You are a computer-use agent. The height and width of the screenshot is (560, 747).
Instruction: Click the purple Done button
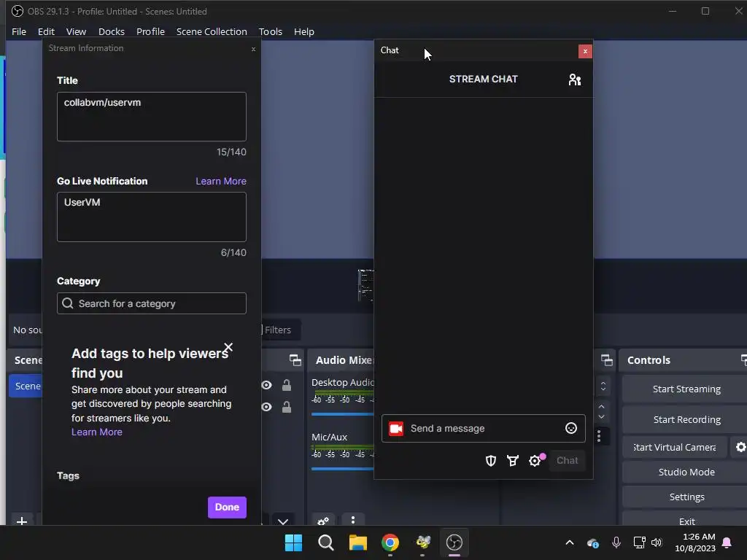tap(227, 507)
